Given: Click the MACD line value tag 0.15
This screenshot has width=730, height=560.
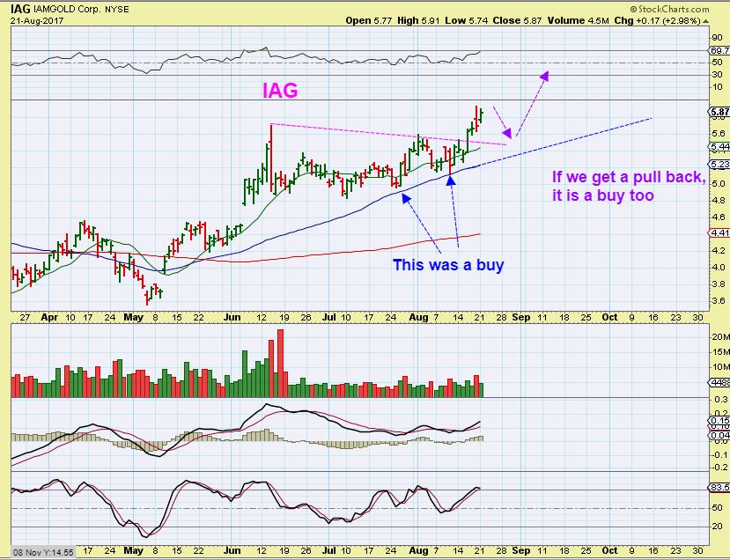Looking at the screenshot, I should click(719, 420).
